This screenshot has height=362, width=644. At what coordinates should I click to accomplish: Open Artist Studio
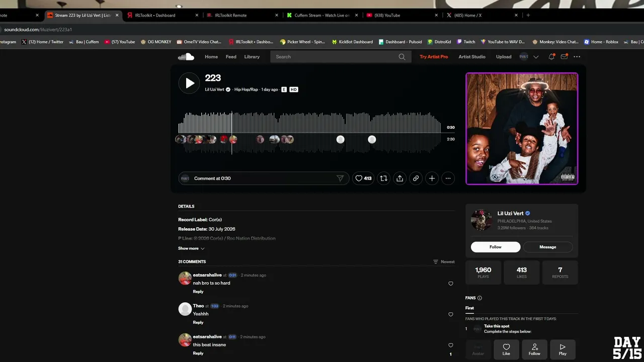[472, 57]
